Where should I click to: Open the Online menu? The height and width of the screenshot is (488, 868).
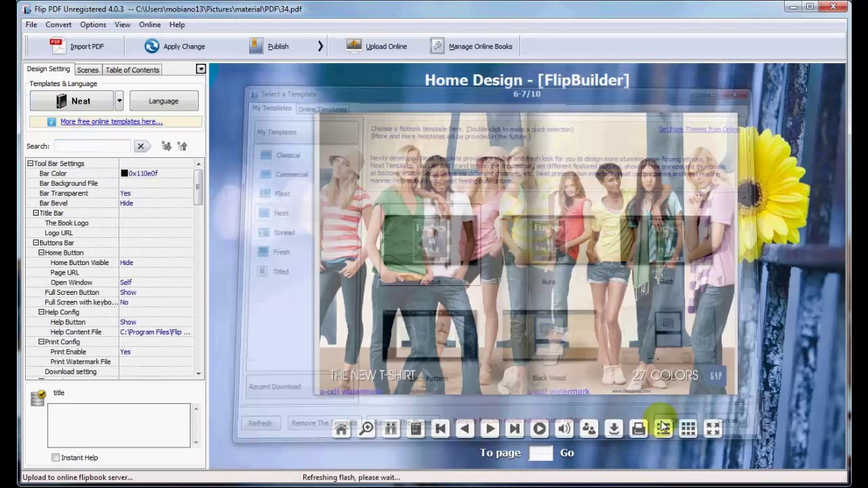tap(150, 25)
